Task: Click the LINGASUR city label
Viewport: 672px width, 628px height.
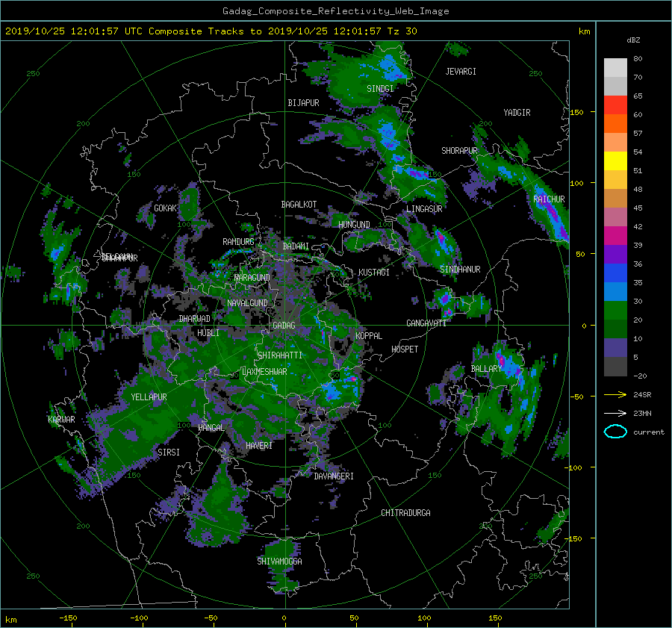Action: coord(424,209)
